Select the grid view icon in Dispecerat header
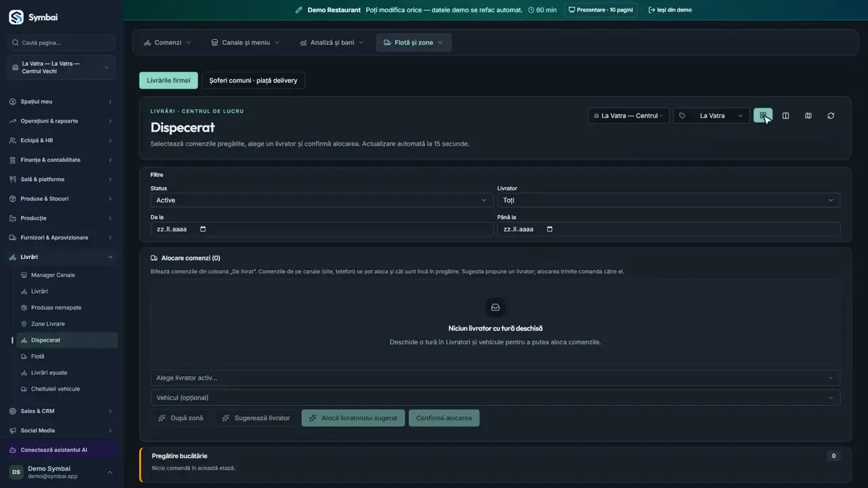The image size is (868, 488). pyautogui.click(x=763, y=116)
